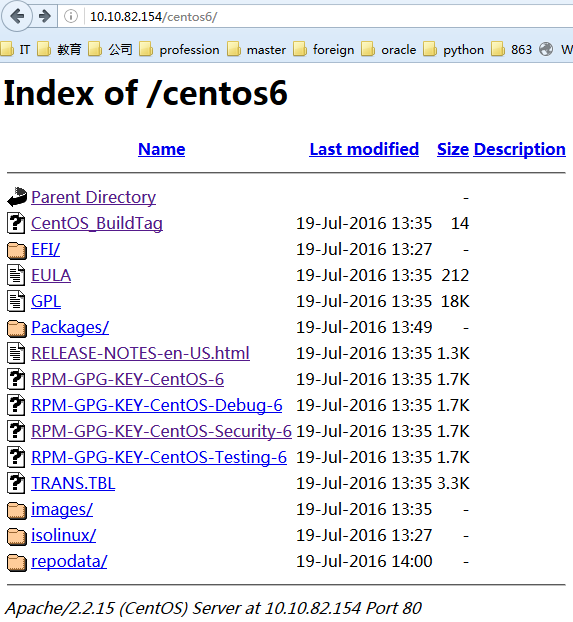Click the 18K size value for GPL
This screenshot has width=573, height=622.
pyautogui.click(x=455, y=301)
